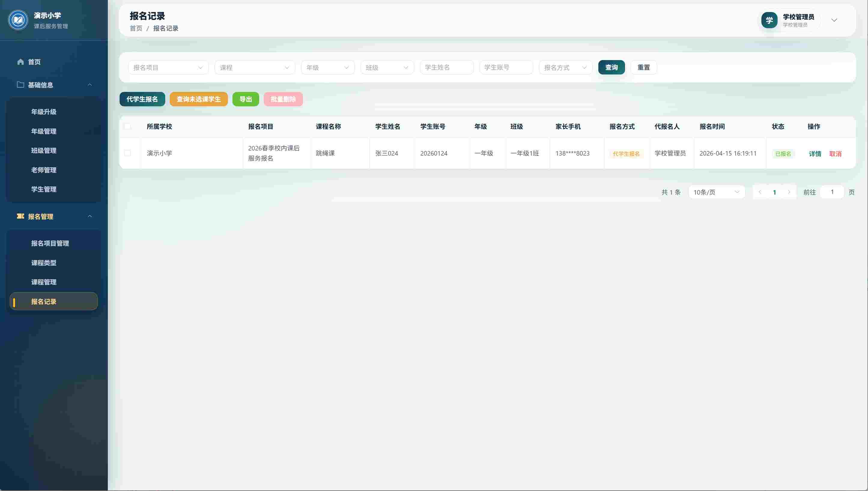Click 首页 in the breadcrumb
This screenshot has width=868, height=491.
(x=136, y=28)
